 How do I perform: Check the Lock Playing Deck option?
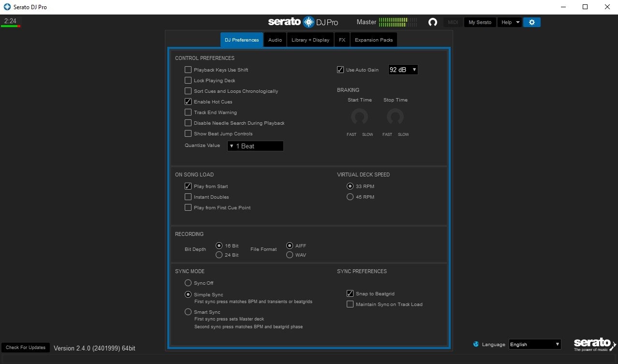tap(188, 80)
